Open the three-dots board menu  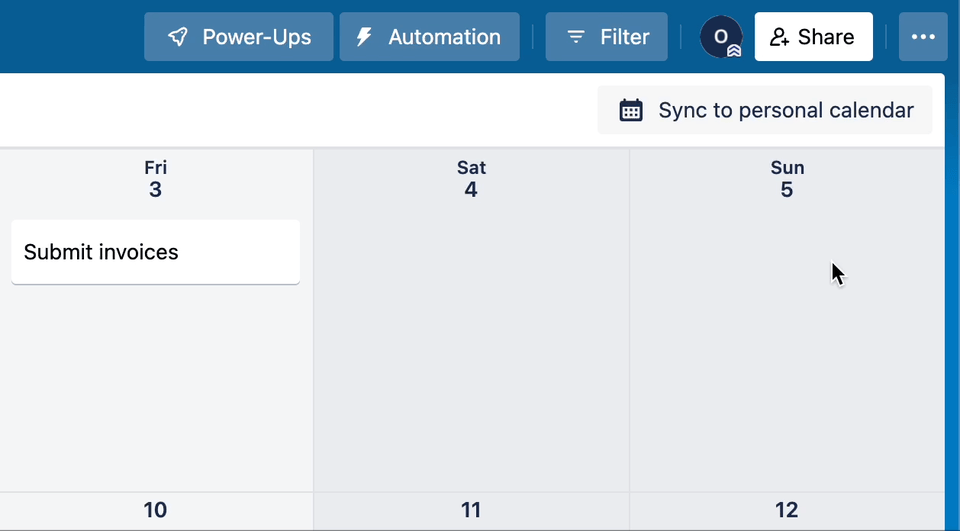tap(923, 37)
